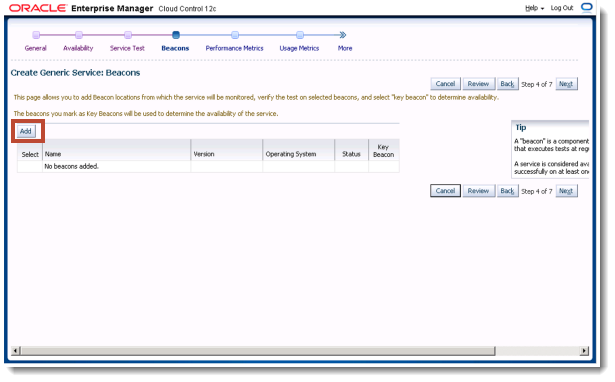Open the Help dropdown menu
This screenshot has height=382, width=615.
(x=534, y=8)
